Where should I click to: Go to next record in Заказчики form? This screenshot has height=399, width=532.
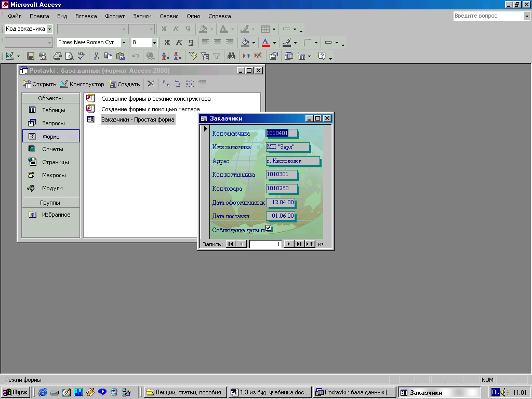tap(289, 244)
